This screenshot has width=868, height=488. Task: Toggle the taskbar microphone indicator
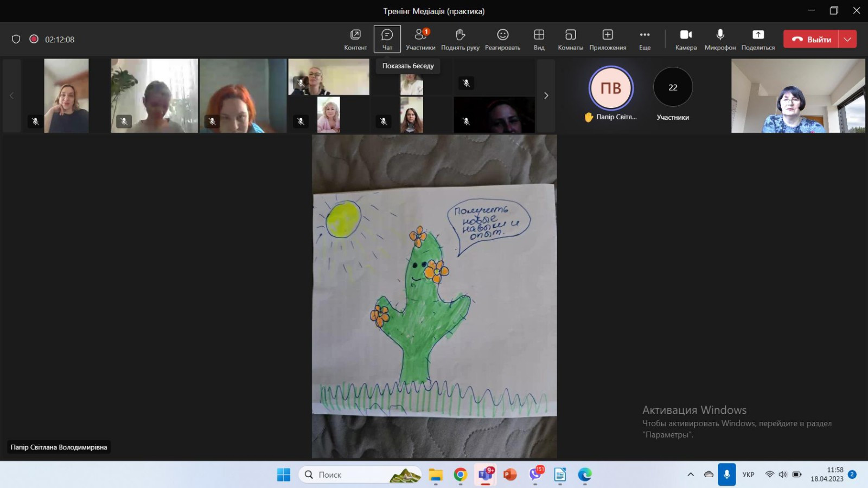pyautogui.click(x=726, y=474)
